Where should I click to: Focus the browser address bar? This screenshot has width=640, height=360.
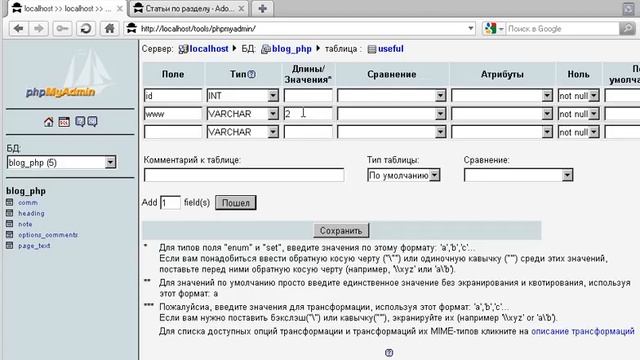pyautogui.click(x=300, y=29)
